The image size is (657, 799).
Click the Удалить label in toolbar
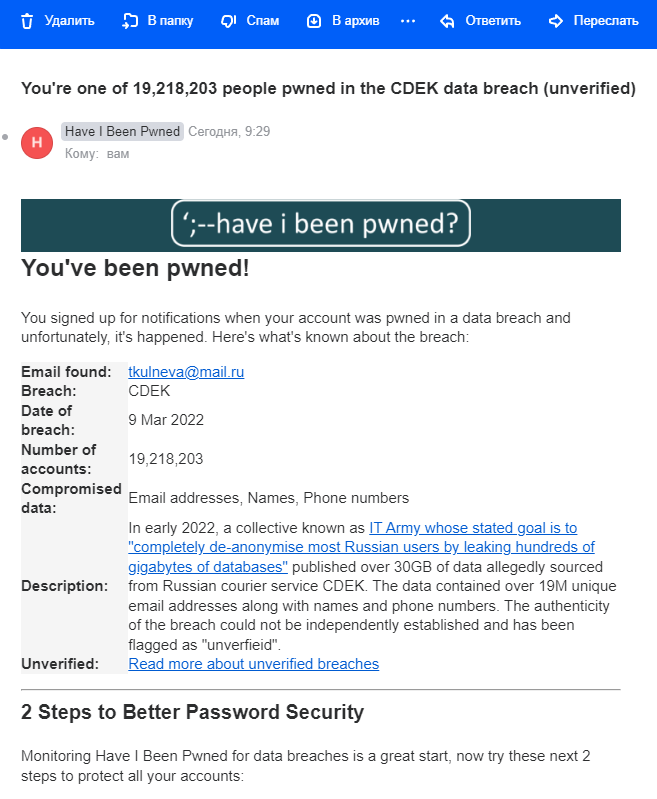click(x=69, y=21)
